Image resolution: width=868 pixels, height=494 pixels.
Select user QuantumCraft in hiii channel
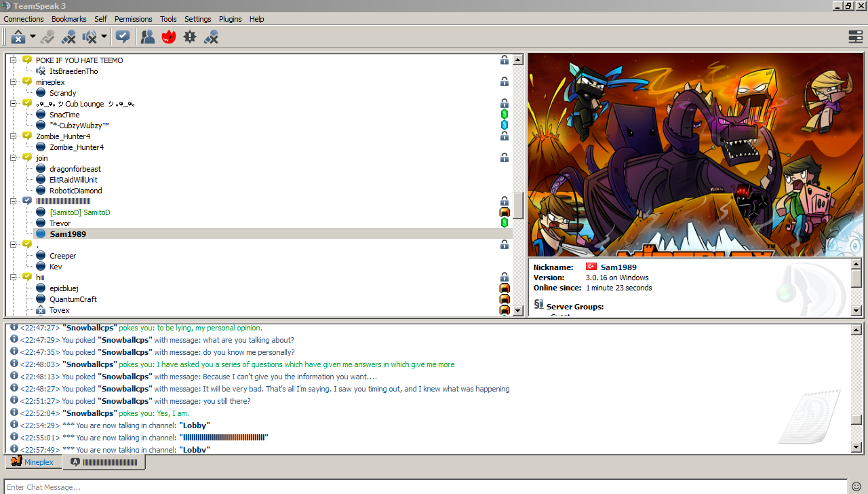click(73, 299)
